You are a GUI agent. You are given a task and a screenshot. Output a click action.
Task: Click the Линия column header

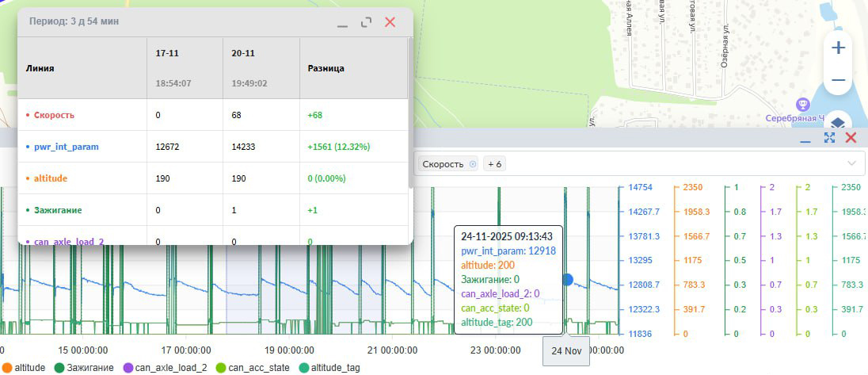pyautogui.click(x=40, y=68)
